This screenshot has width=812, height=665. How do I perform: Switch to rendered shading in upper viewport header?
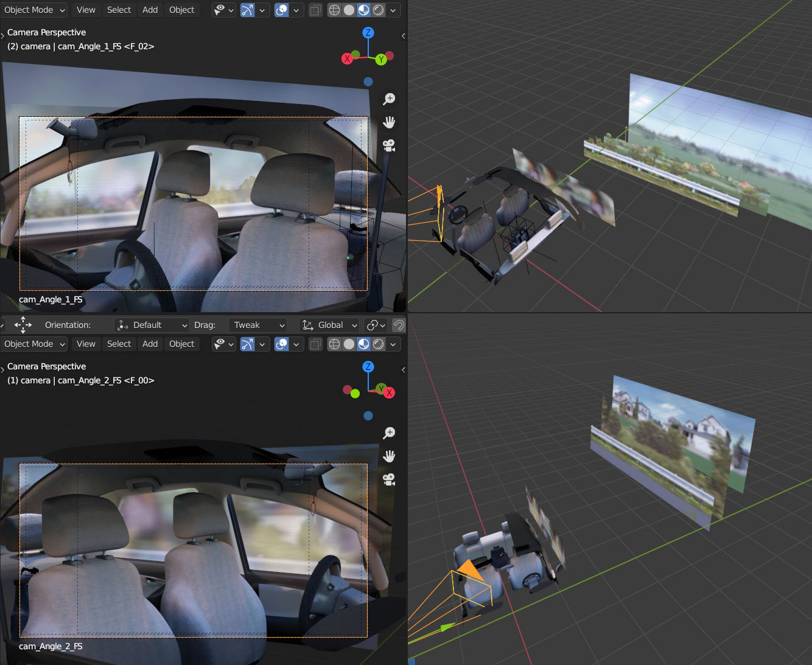[379, 10]
